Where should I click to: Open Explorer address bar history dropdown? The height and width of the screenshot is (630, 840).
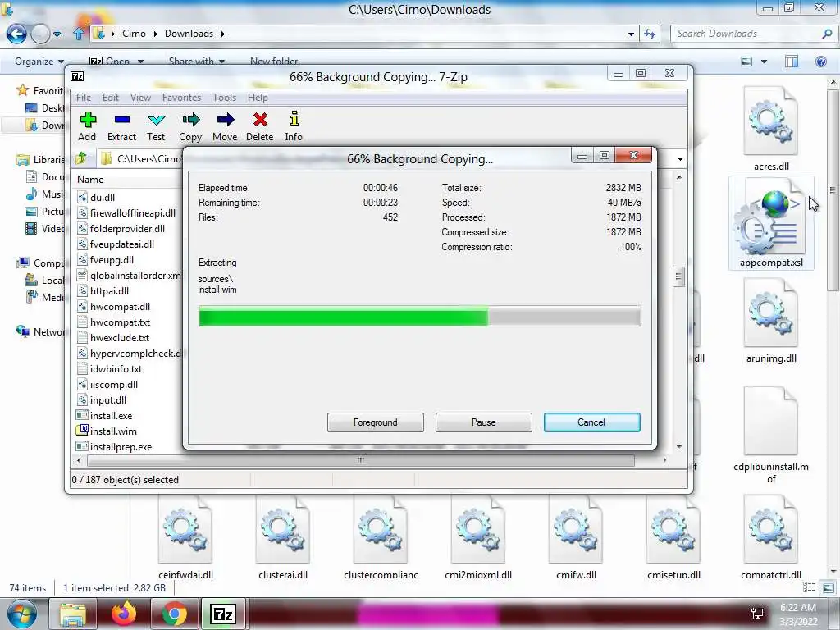[631, 34]
